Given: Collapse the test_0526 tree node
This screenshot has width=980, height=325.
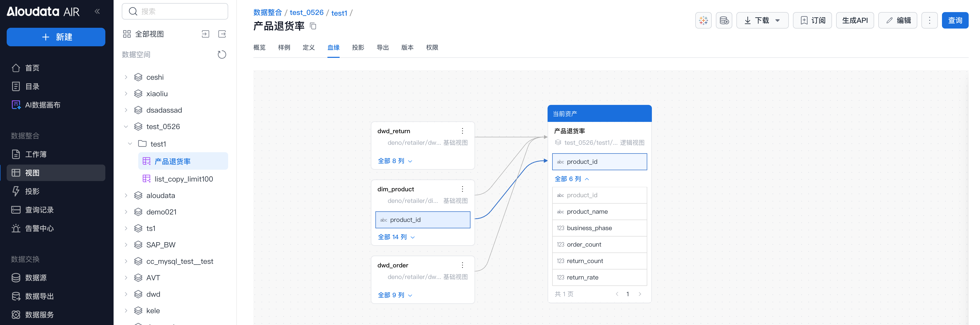Looking at the screenshot, I should 126,127.
